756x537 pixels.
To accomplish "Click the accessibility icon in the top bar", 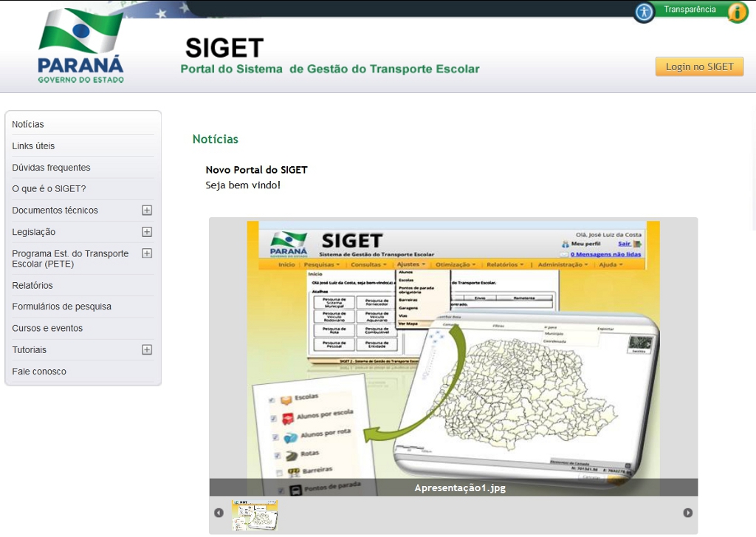I will (644, 12).
